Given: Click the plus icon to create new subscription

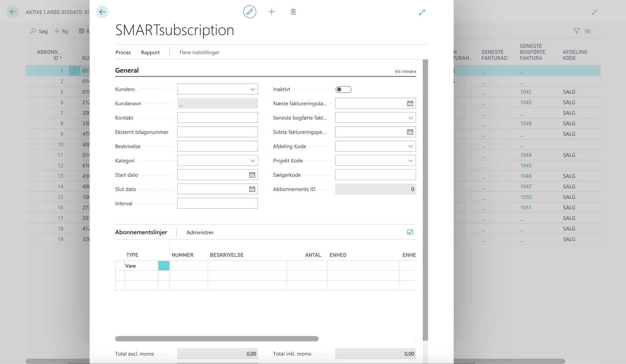Looking at the screenshot, I should pos(272,12).
